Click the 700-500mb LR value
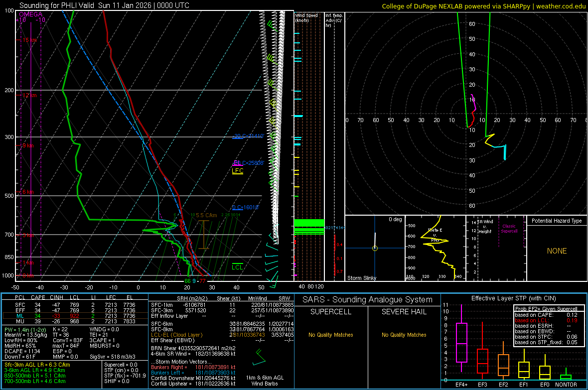Image resolution: width=588 pixels, height=390 pixels. point(35,381)
